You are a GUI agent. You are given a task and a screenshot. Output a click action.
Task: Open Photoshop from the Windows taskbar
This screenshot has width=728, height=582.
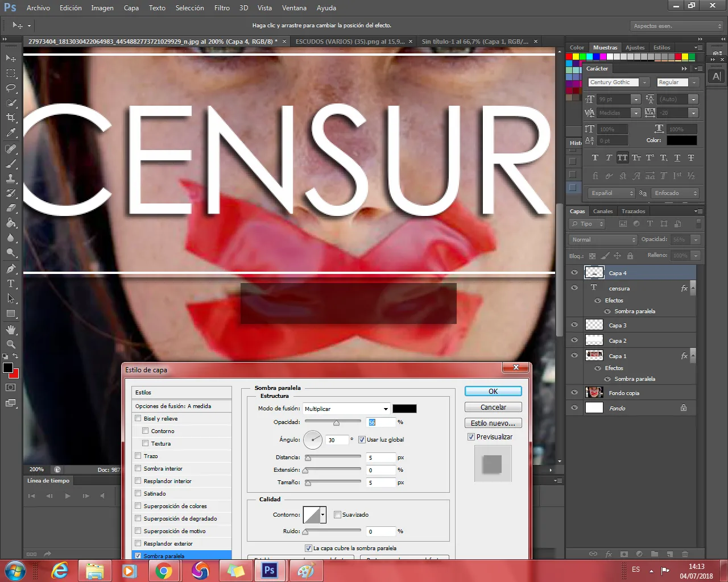point(270,570)
